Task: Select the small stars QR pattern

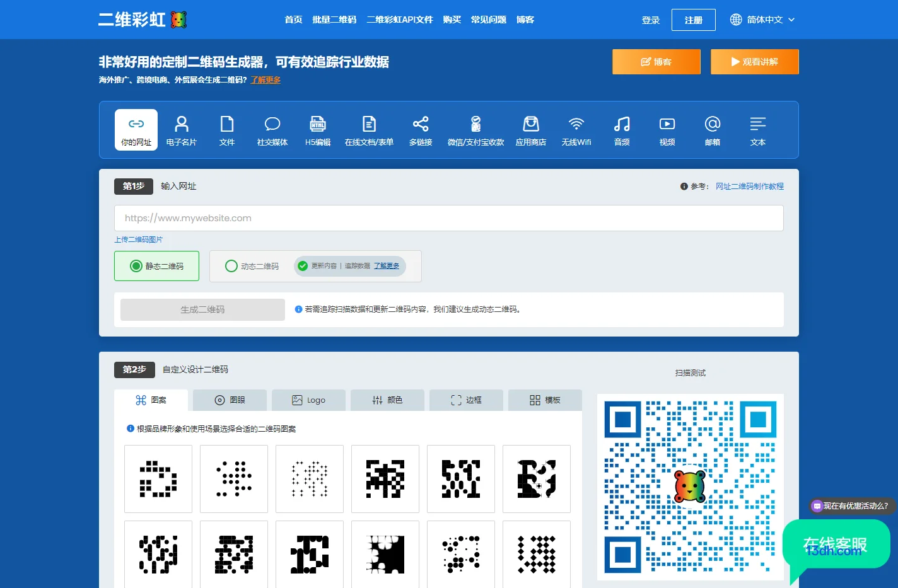Action: pyautogui.click(x=310, y=479)
